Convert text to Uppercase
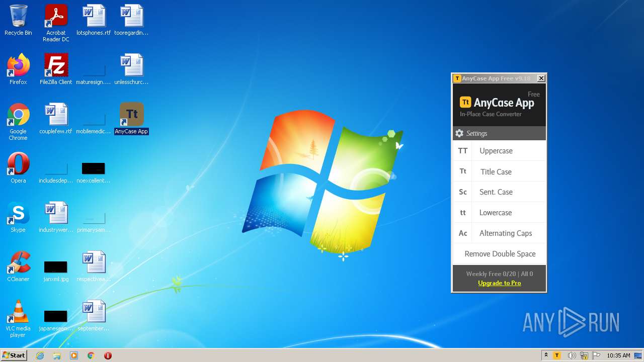Screen dimensions: 644x362 (x=499, y=151)
